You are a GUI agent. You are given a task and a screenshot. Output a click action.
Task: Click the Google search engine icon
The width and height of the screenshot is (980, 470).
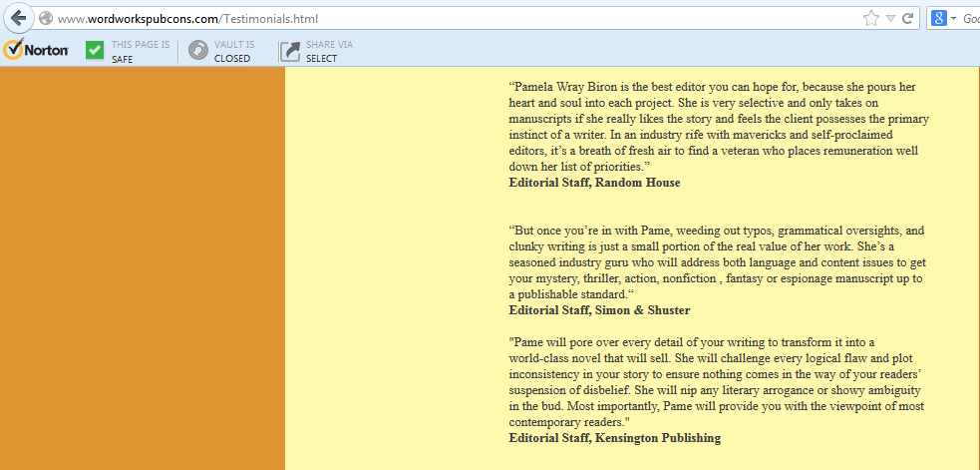click(938, 18)
